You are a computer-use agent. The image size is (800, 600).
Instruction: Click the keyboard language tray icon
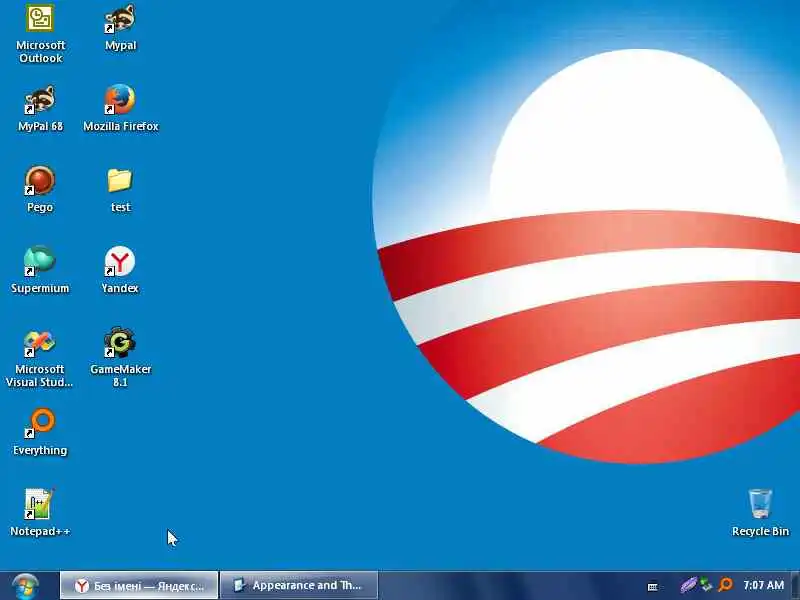[x=653, y=587]
